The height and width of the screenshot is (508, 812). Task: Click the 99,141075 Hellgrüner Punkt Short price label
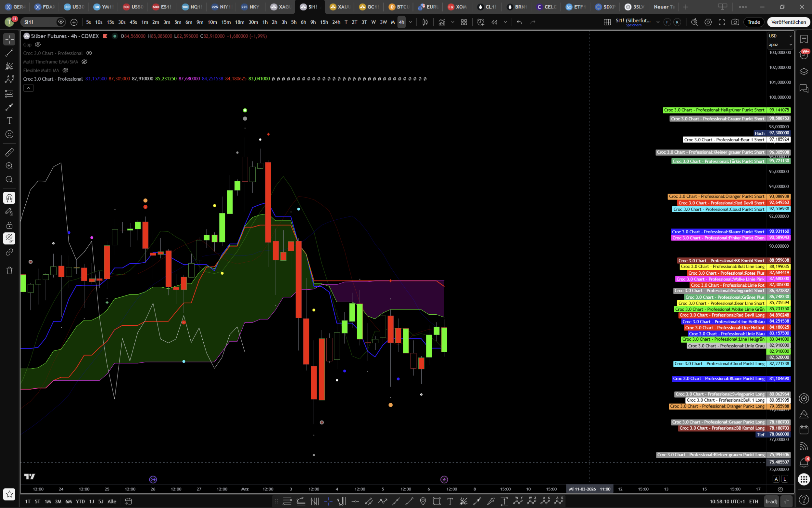point(779,110)
